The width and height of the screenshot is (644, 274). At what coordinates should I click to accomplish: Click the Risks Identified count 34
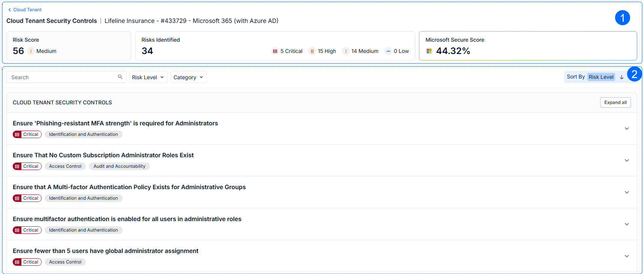click(147, 51)
